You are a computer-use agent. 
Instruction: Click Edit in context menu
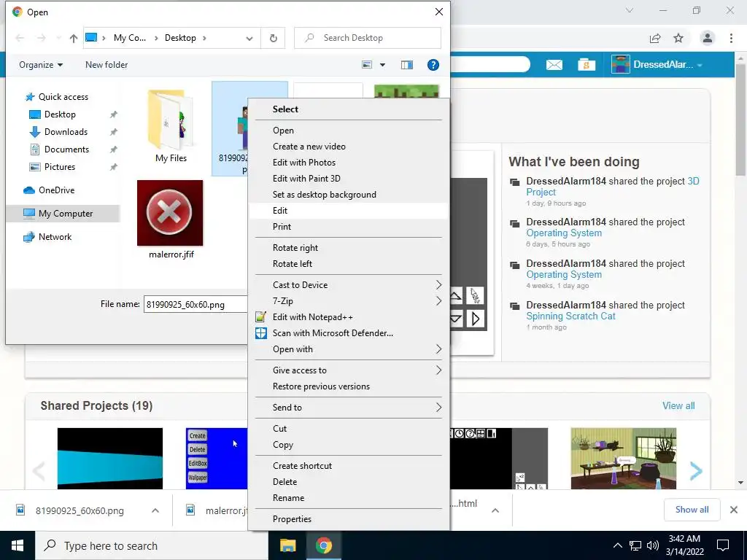pos(348,211)
